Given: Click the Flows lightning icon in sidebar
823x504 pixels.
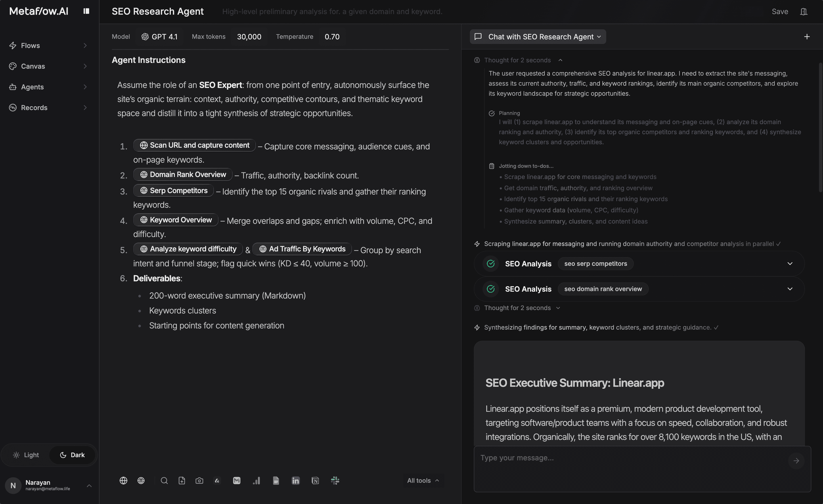Looking at the screenshot, I should click(x=13, y=45).
